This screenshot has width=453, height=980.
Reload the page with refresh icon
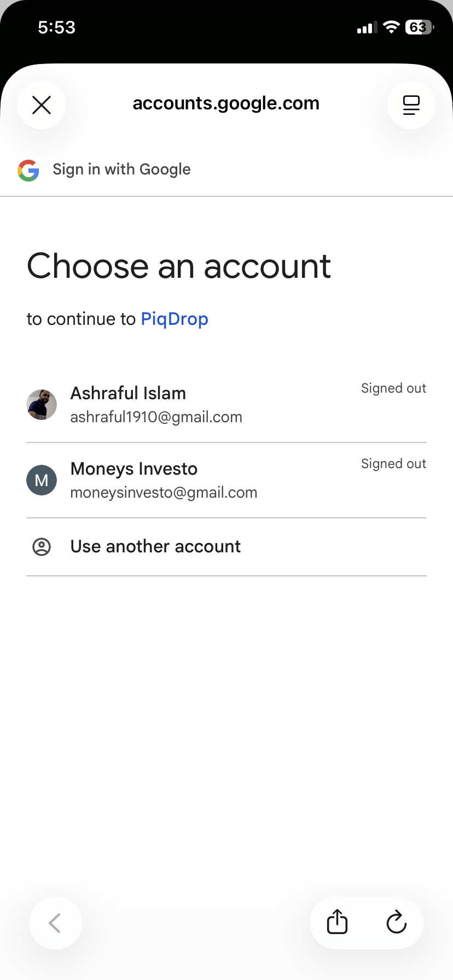pyautogui.click(x=397, y=923)
